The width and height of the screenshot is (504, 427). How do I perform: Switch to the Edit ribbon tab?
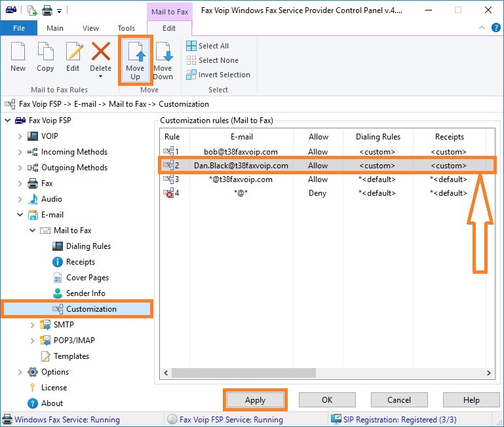(169, 28)
